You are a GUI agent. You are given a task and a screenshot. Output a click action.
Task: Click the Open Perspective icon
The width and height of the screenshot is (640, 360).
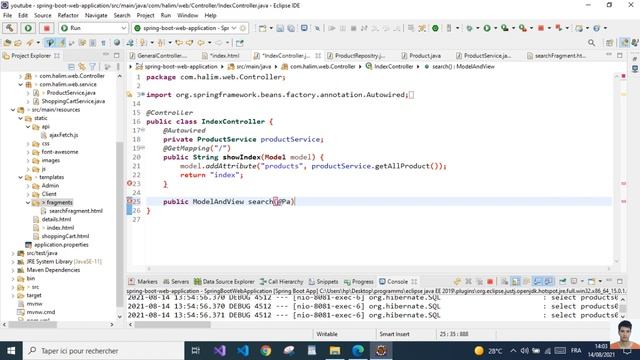609,42
